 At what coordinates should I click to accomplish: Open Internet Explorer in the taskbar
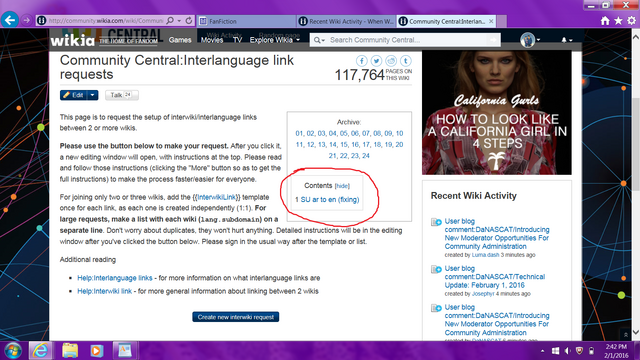[x=40, y=351]
